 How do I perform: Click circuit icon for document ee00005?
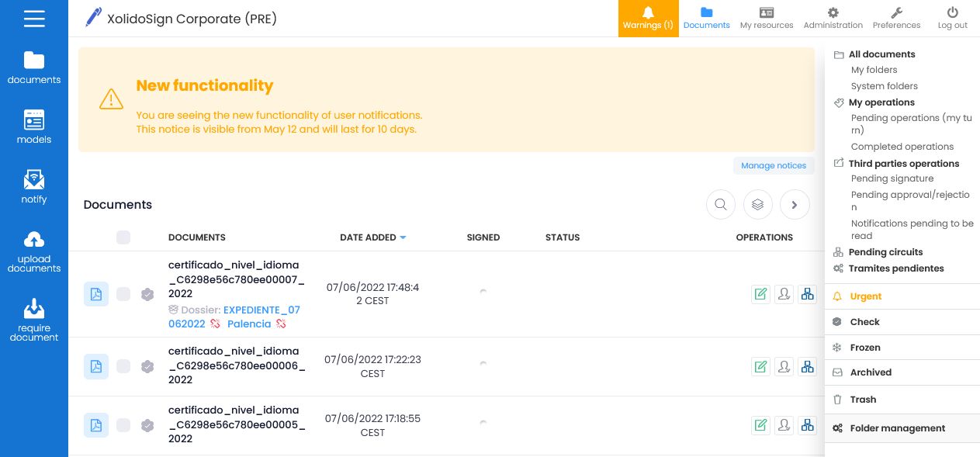[808, 424]
